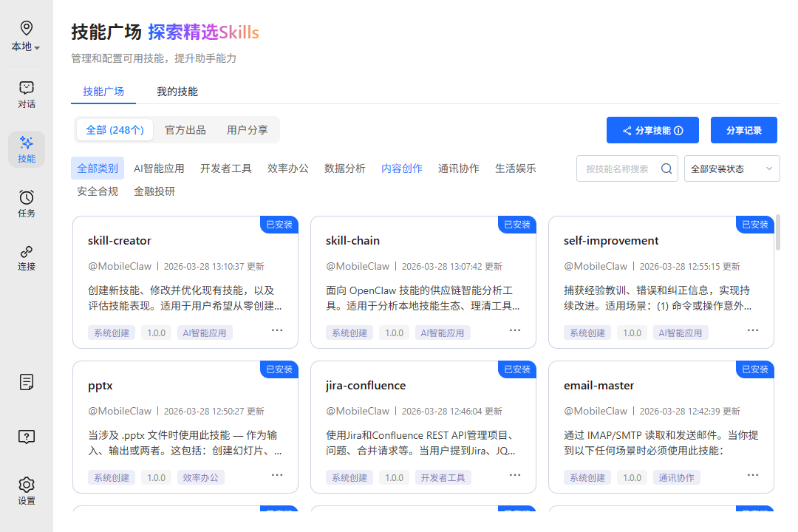Image resolution: width=798 pixels, height=532 pixels.
Task: Open the email-master card title
Action: (x=599, y=386)
